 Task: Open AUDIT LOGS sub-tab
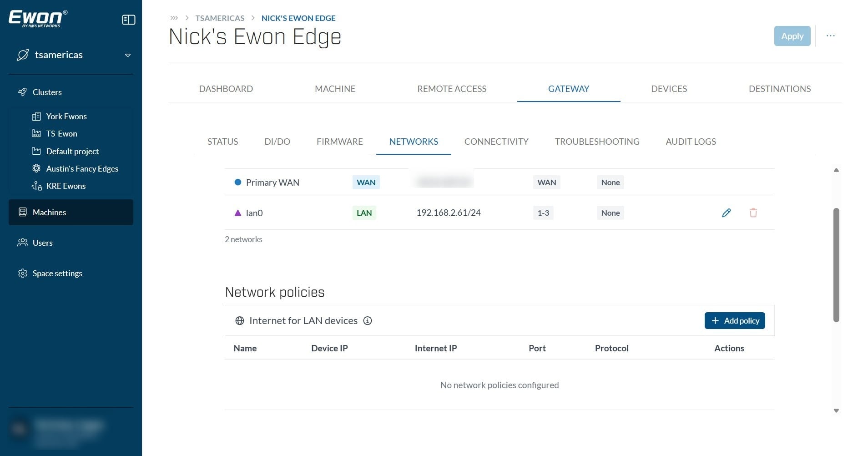pyautogui.click(x=691, y=142)
